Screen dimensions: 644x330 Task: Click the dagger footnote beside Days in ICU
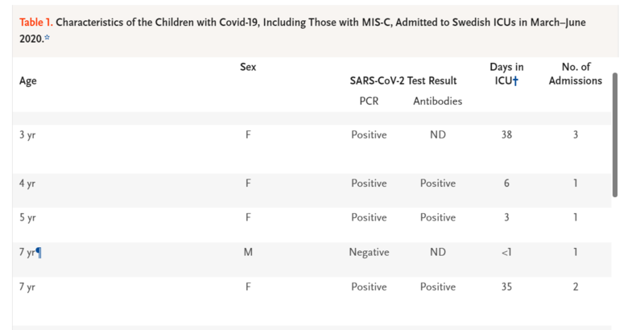515,80
